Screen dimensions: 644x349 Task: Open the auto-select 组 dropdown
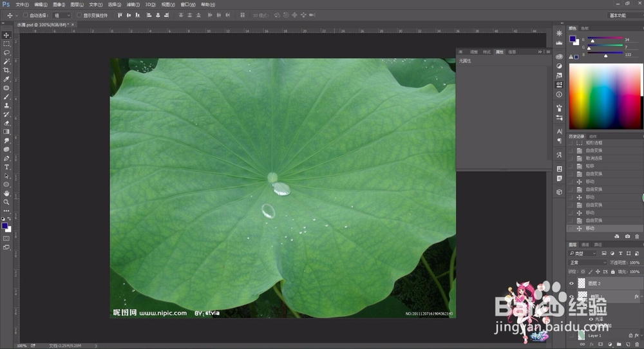(x=62, y=15)
